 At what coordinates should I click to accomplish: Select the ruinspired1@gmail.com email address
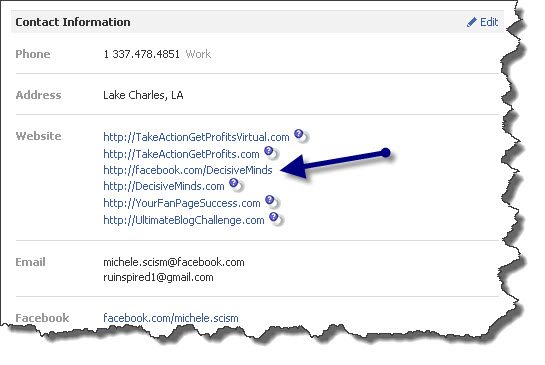click(158, 277)
